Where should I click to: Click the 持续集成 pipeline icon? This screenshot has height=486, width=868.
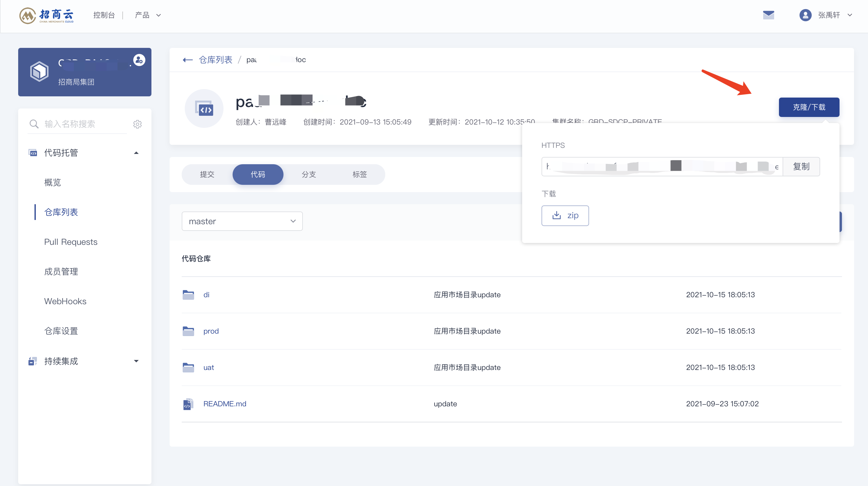[33, 361]
